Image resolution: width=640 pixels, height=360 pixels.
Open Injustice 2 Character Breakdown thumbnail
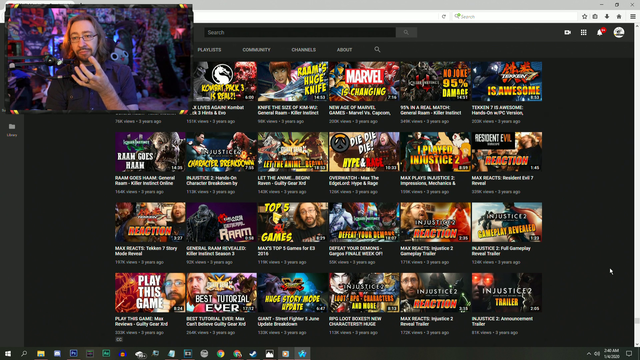(x=221, y=152)
